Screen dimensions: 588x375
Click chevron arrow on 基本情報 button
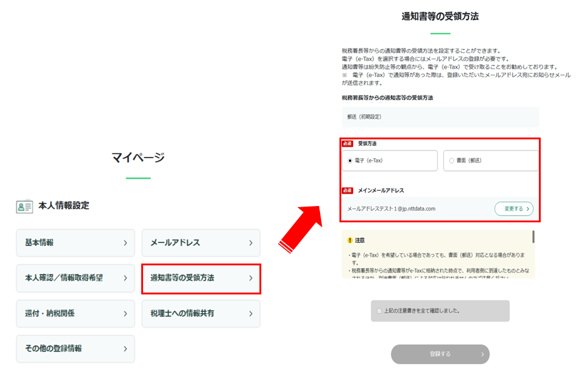[125, 243]
